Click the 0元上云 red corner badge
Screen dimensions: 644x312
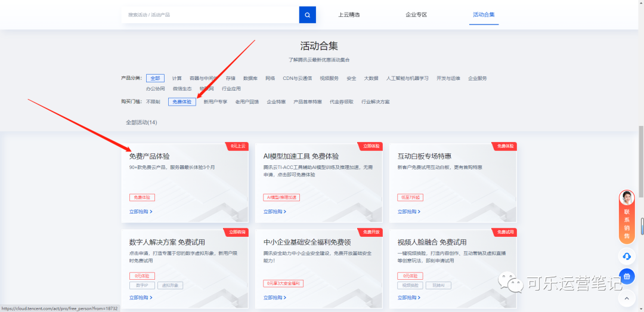[237, 146]
